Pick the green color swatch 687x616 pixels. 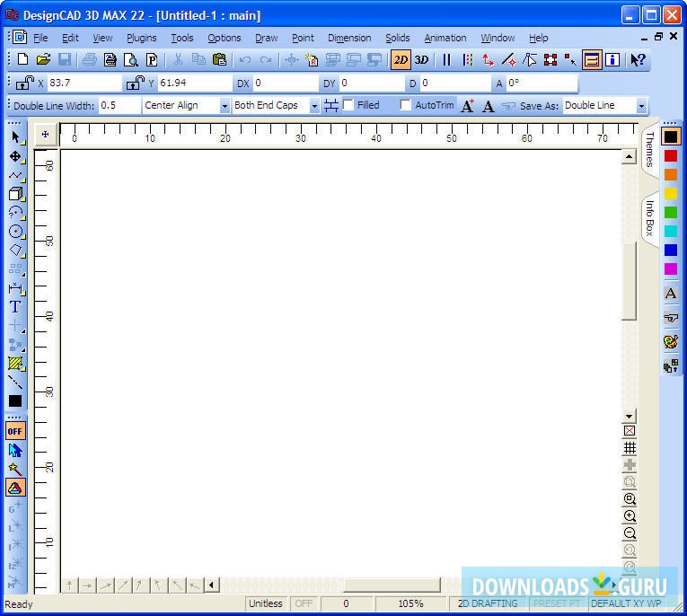point(671,212)
